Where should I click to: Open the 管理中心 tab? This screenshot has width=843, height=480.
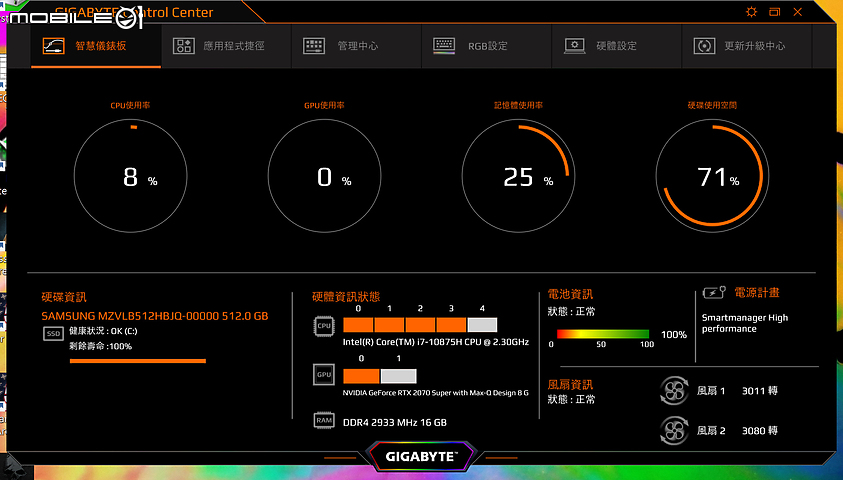356,46
